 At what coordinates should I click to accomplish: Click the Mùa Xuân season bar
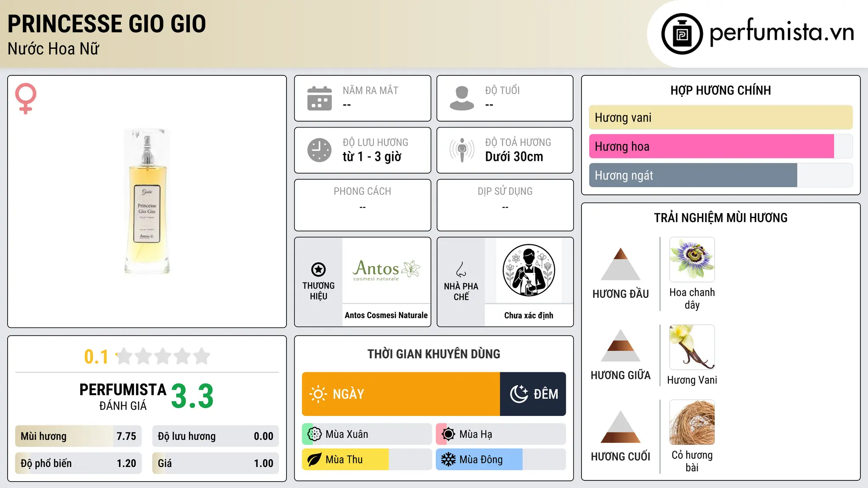pyautogui.click(x=367, y=434)
